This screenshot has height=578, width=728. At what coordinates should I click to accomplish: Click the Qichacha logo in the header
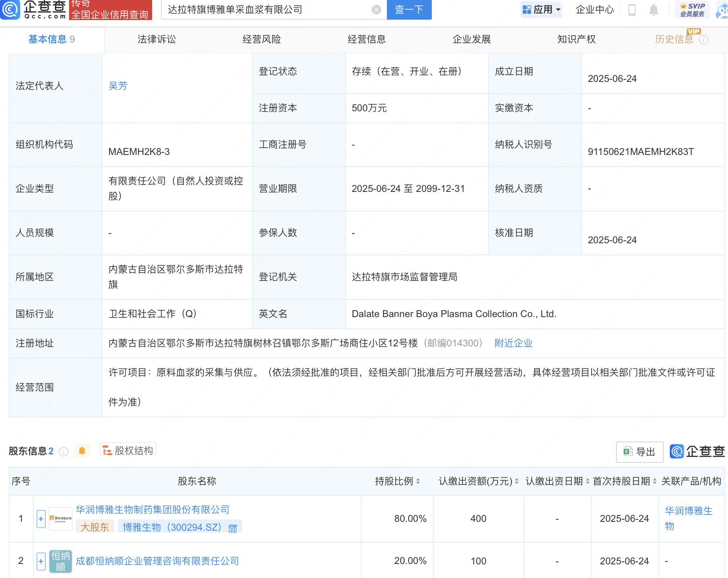pos(33,10)
